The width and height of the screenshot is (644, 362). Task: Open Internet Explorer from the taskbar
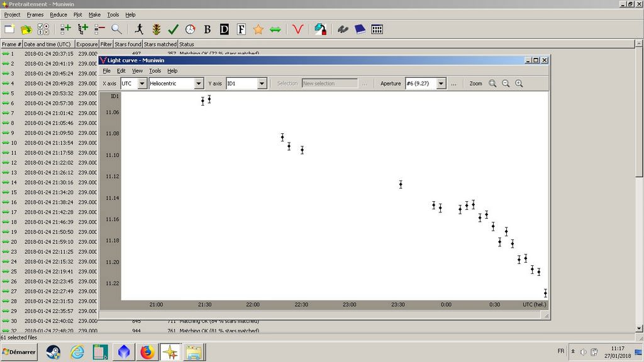(x=77, y=352)
